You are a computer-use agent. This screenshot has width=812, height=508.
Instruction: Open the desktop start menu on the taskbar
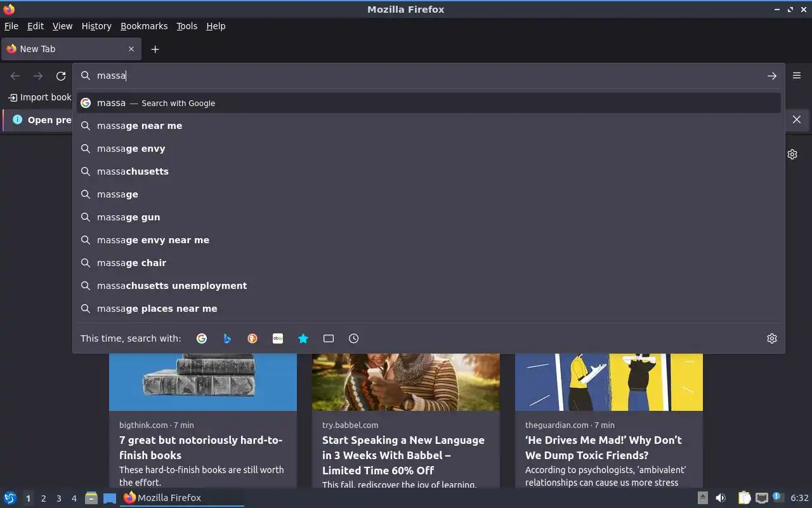point(10,498)
